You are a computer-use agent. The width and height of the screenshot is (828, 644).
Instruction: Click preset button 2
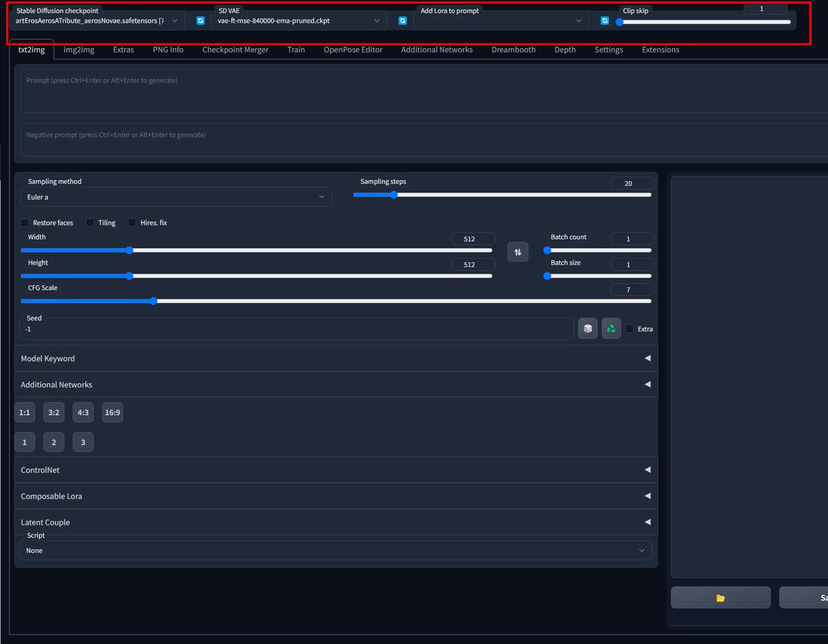54,442
